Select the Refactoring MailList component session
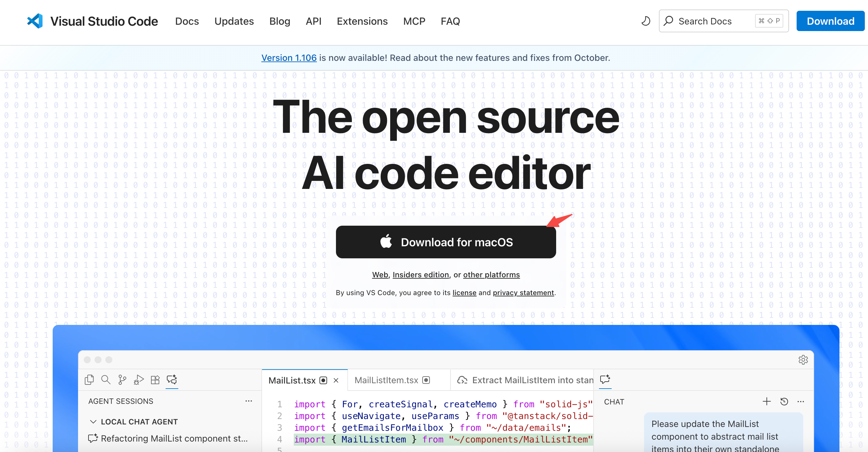This screenshot has height=452, width=868. pos(170,438)
